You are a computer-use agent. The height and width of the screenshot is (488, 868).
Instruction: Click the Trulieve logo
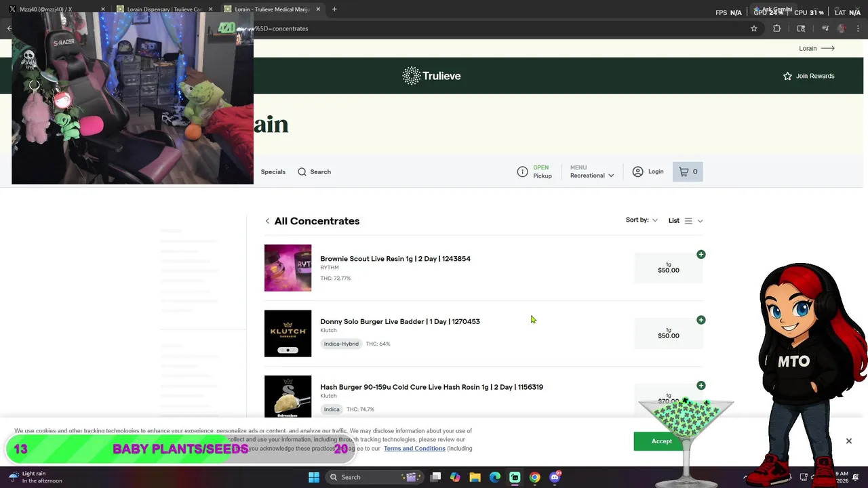pos(431,76)
